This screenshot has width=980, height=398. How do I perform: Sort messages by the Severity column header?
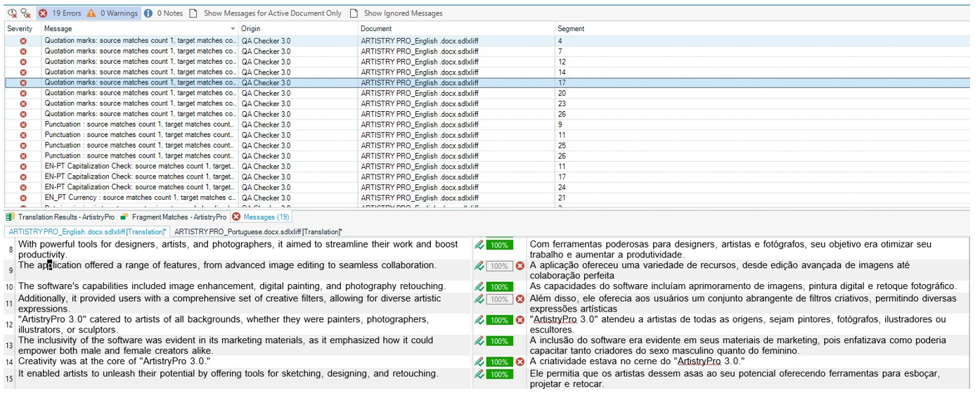[x=20, y=29]
